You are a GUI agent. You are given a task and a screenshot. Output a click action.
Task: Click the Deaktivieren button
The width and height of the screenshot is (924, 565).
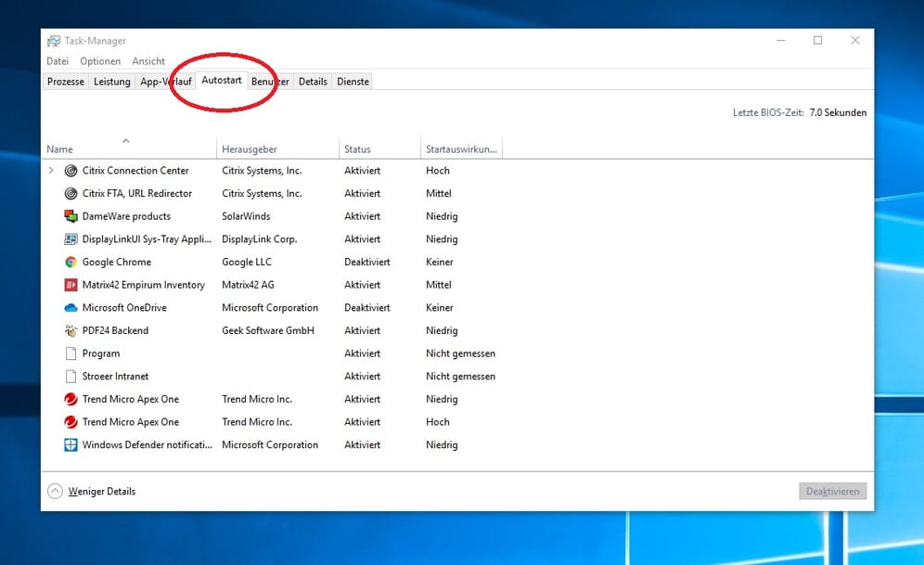pos(833,492)
